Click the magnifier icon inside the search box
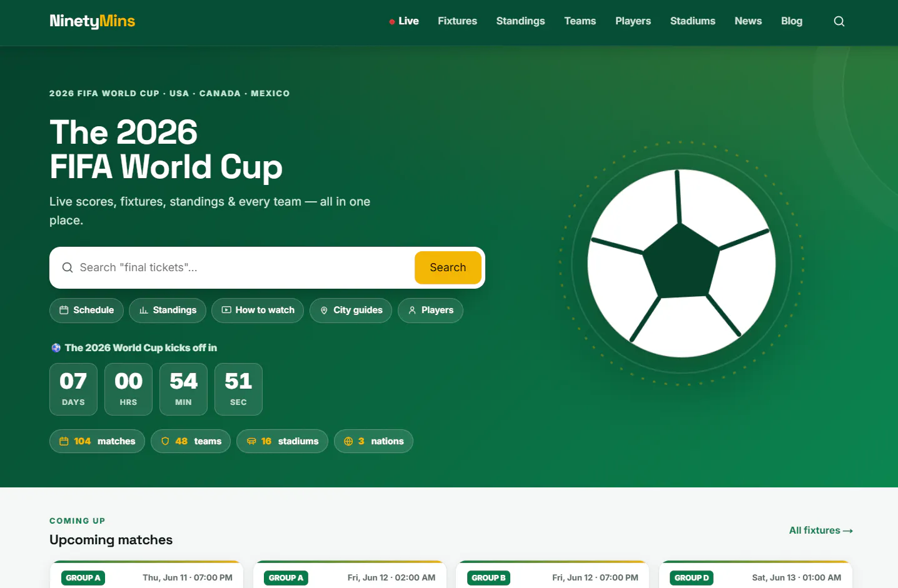Viewport: 898px width, 588px height. 68,267
